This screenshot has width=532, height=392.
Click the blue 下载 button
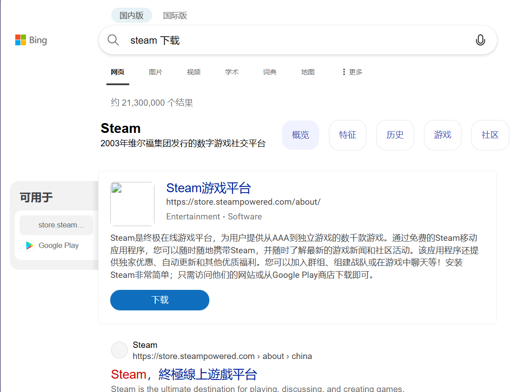[x=160, y=300]
